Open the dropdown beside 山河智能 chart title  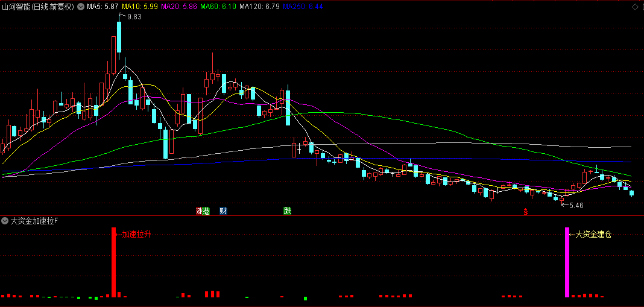pyautogui.click(x=81, y=7)
